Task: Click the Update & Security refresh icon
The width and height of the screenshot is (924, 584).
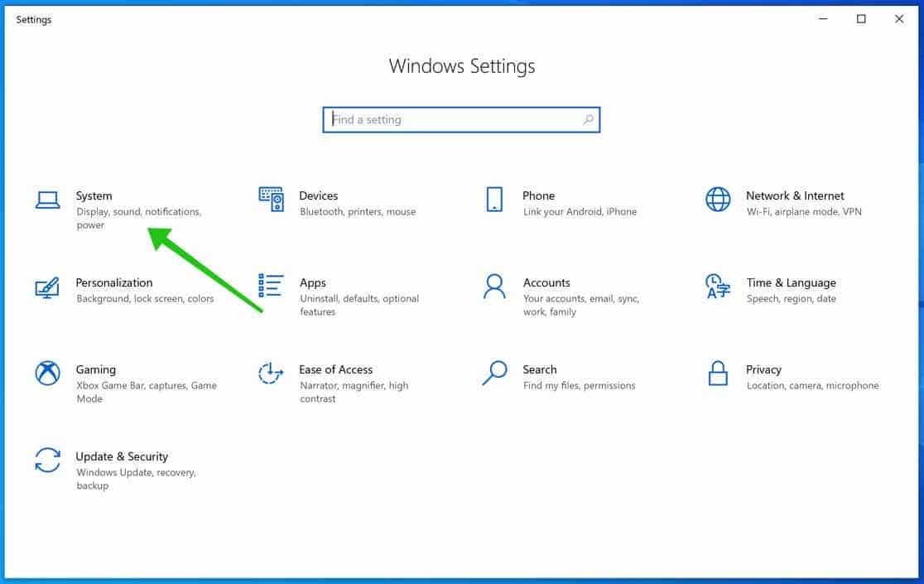Action: coord(47,461)
